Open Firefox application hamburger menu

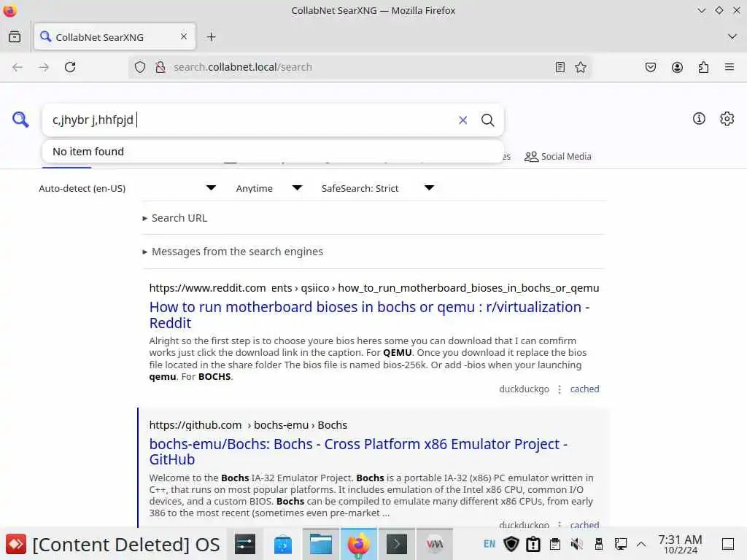[729, 67]
